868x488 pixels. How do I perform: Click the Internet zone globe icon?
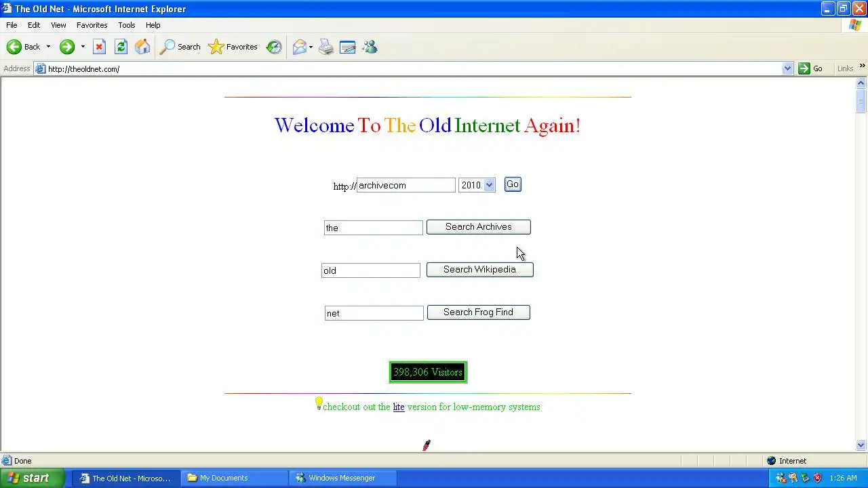(x=771, y=461)
